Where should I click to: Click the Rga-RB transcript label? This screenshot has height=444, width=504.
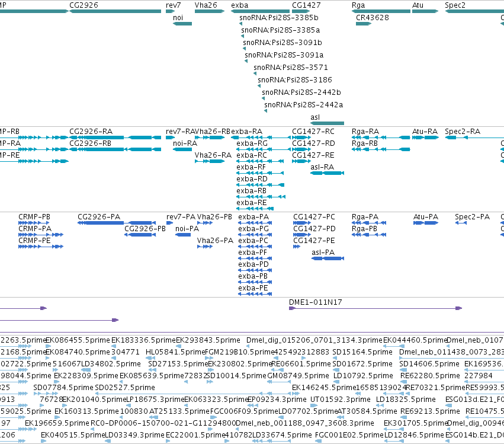pos(365,143)
